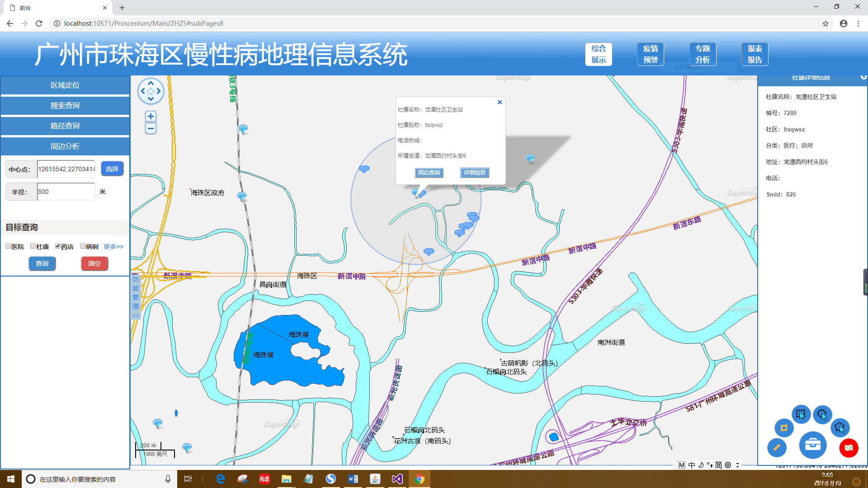Image resolution: width=868 pixels, height=488 pixels.
Task: Expand more targets via 更多>> link
Action: click(x=113, y=247)
